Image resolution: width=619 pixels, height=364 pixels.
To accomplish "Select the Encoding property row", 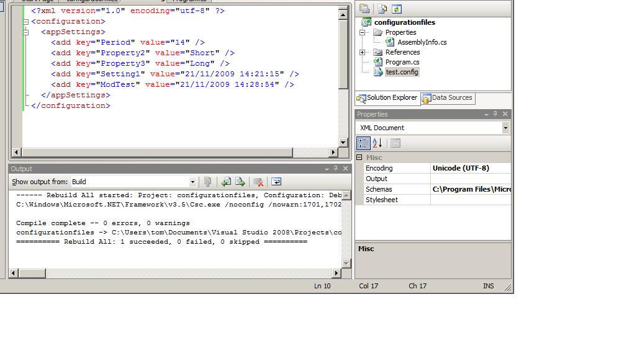I will tap(438, 168).
